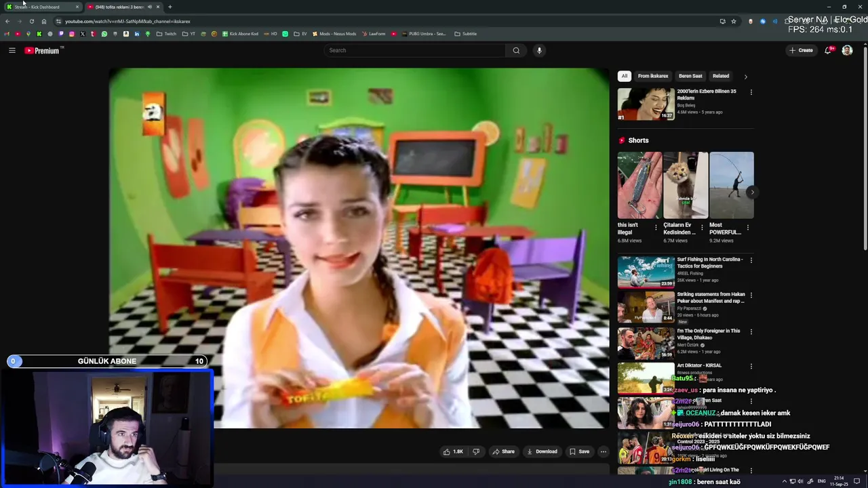868x488 pixels.
Task: Select Beren Saat filter chip
Action: click(x=690, y=76)
